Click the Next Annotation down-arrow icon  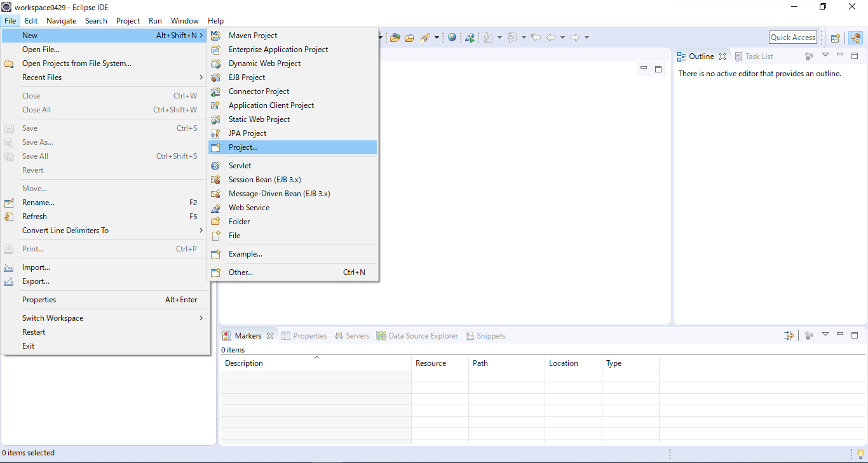coord(488,37)
